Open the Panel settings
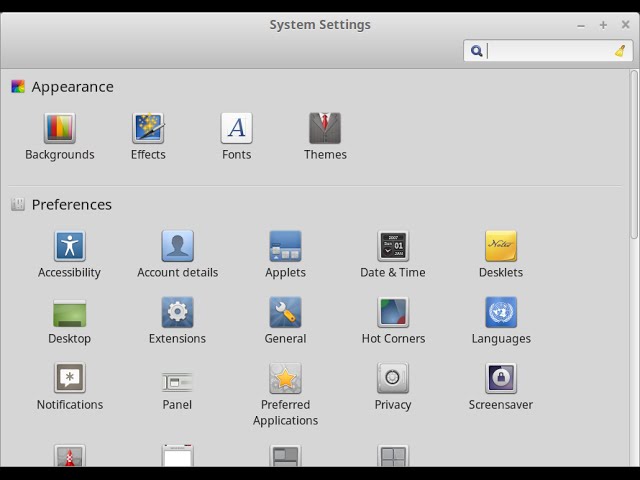 (177, 390)
